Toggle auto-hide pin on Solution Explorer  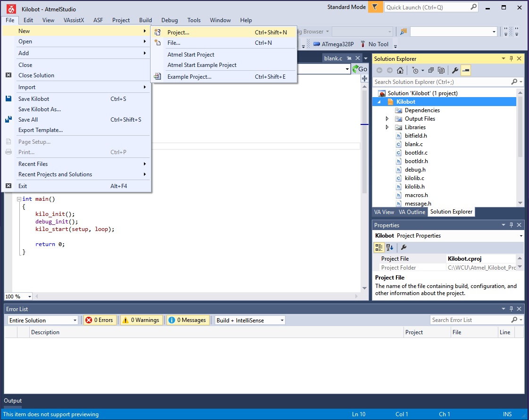coord(511,58)
